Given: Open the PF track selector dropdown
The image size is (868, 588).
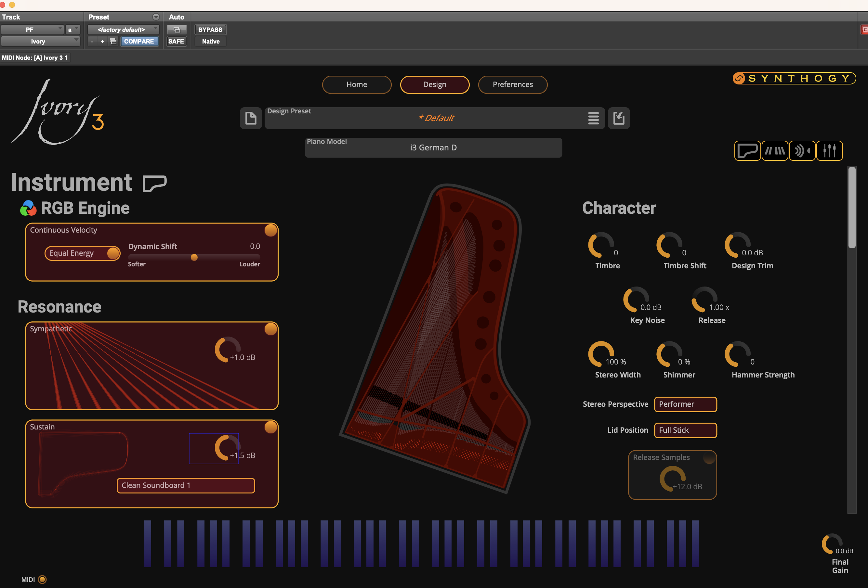Looking at the screenshot, I should tap(33, 30).
